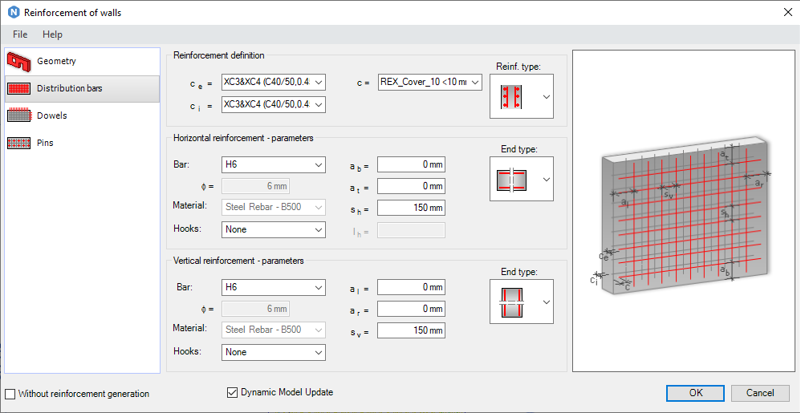Viewport: 800px width, 413px height.
Task: Open the Help menu
Action: 52,34
